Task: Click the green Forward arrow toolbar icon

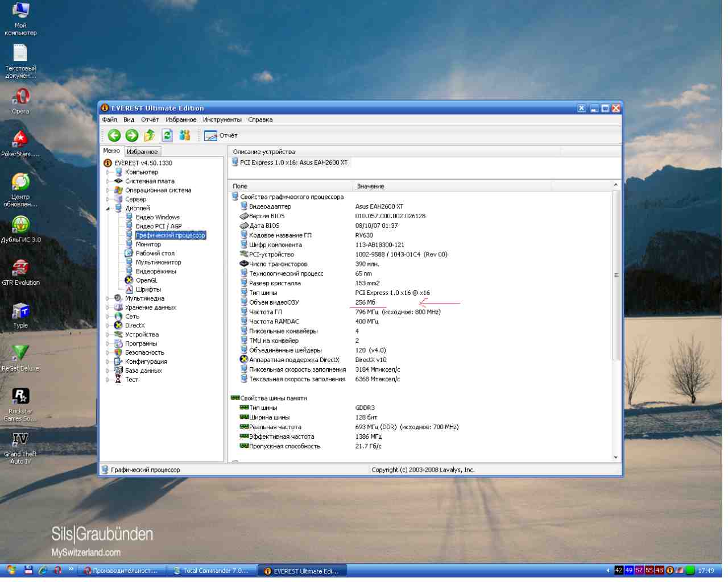Action: [x=132, y=135]
